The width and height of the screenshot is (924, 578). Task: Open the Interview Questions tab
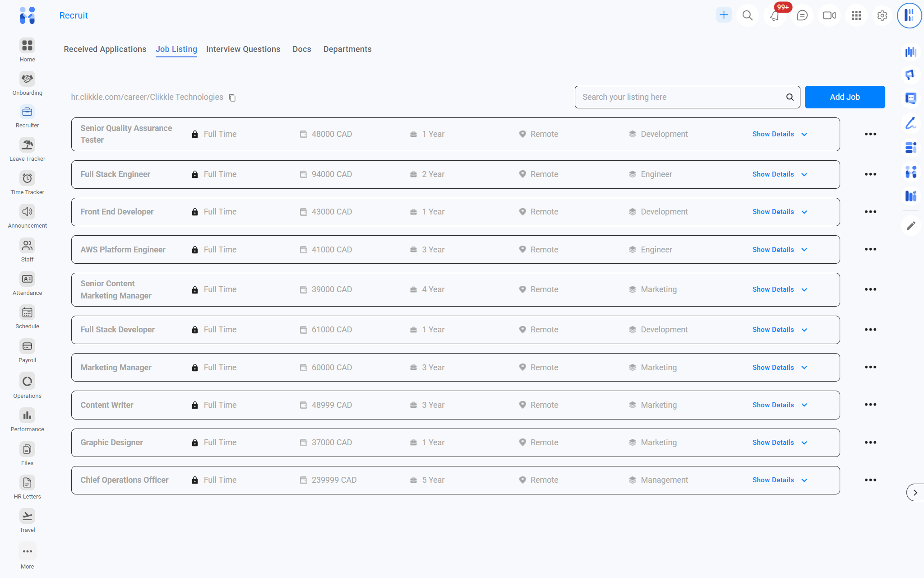[x=243, y=49]
